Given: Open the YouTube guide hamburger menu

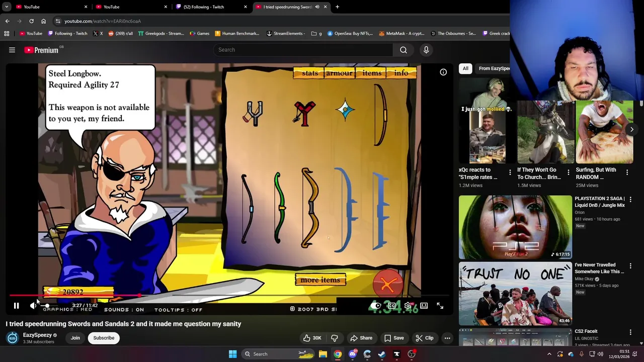Looking at the screenshot, I should [x=12, y=50].
